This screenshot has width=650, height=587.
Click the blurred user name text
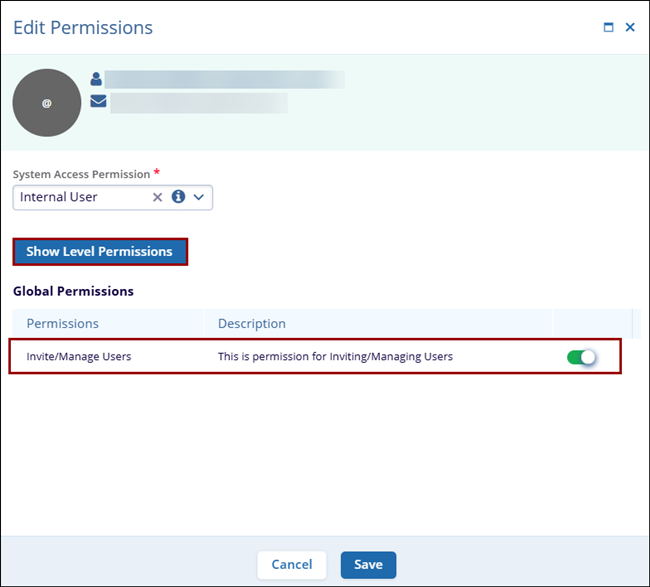[224, 79]
